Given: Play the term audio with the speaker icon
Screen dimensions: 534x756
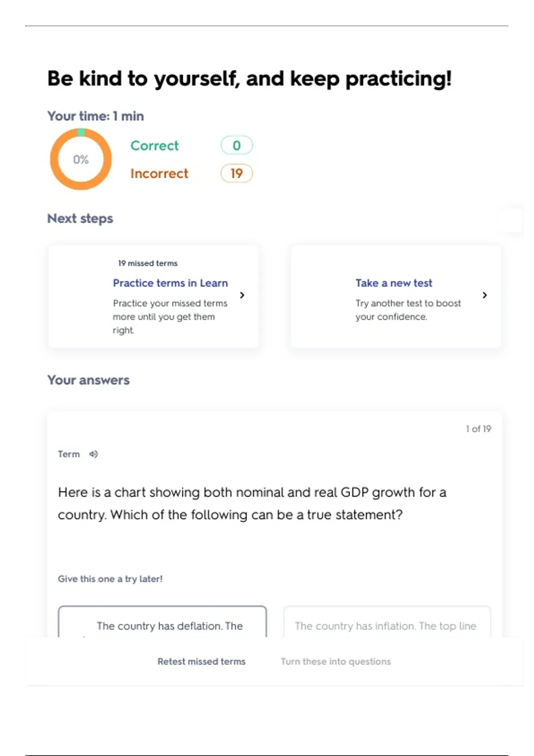Looking at the screenshot, I should tap(93, 454).
